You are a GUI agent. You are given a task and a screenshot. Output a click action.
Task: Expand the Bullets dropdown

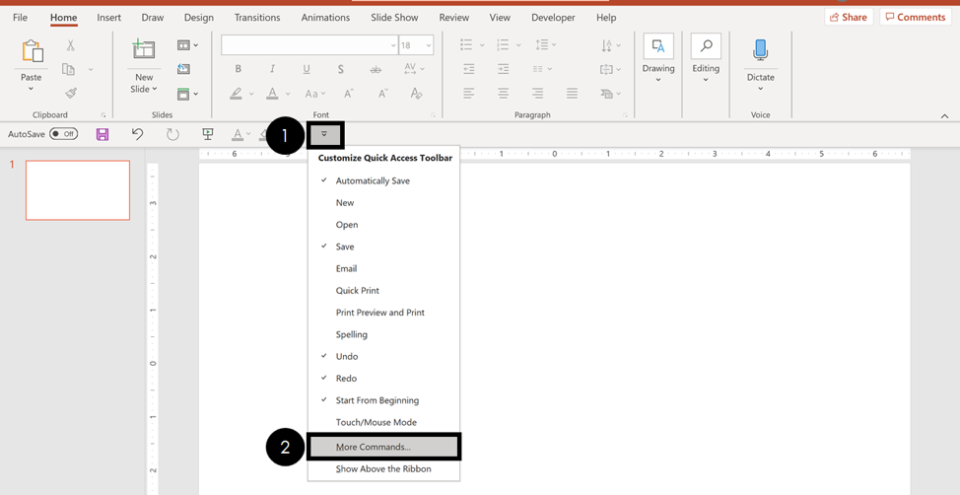click(x=482, y=45)
